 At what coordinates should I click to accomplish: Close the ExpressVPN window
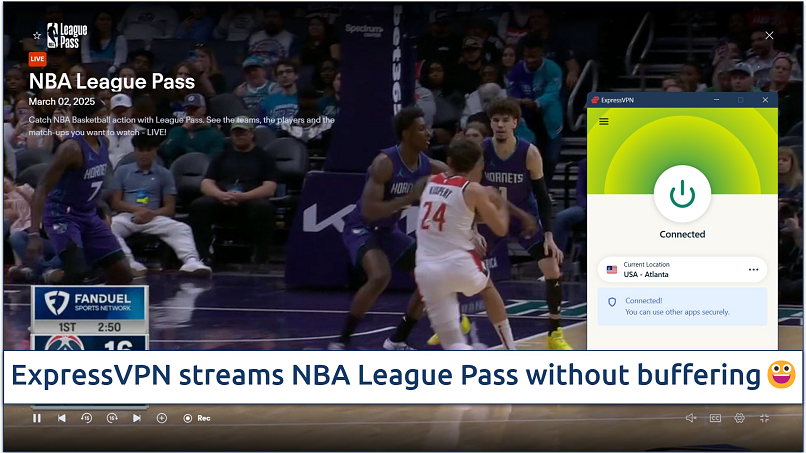pyautogui.click(x=765, y=100)
